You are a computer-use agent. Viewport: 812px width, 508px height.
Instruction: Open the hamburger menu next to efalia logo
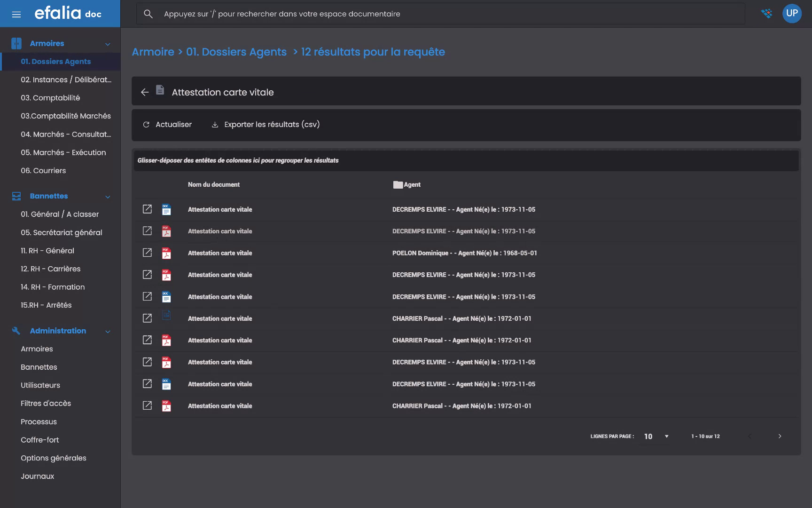(x=16, y=14)
